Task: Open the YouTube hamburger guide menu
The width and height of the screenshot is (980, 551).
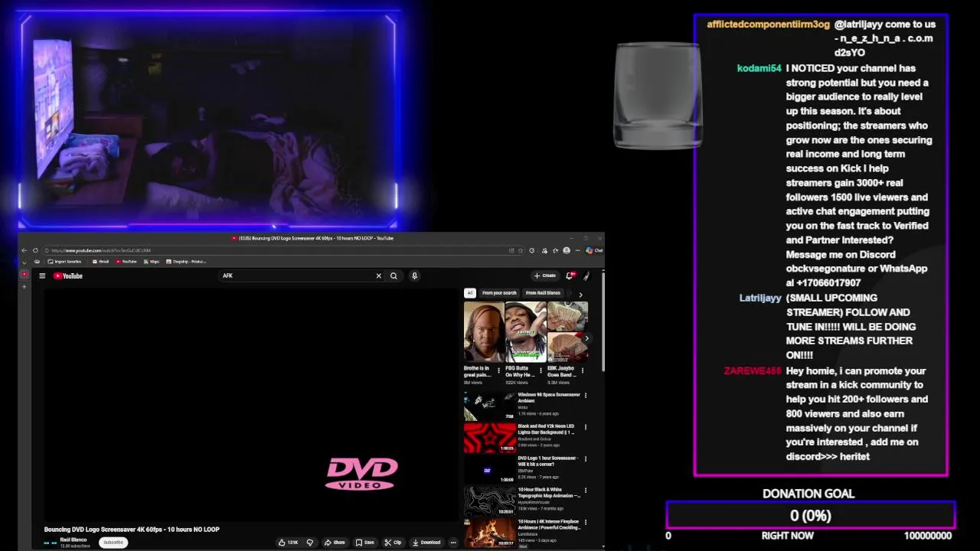Action: click(42, 275)
